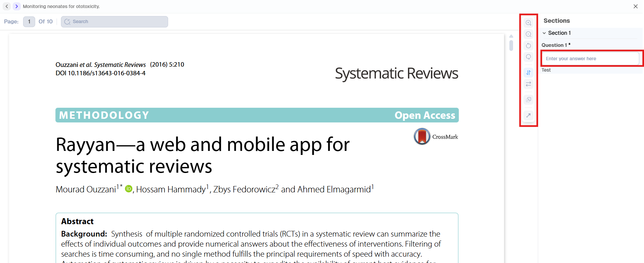Click author name 'Ahmed Elmagarmid'
Viewport: 644px width, 263px height.
334,189
